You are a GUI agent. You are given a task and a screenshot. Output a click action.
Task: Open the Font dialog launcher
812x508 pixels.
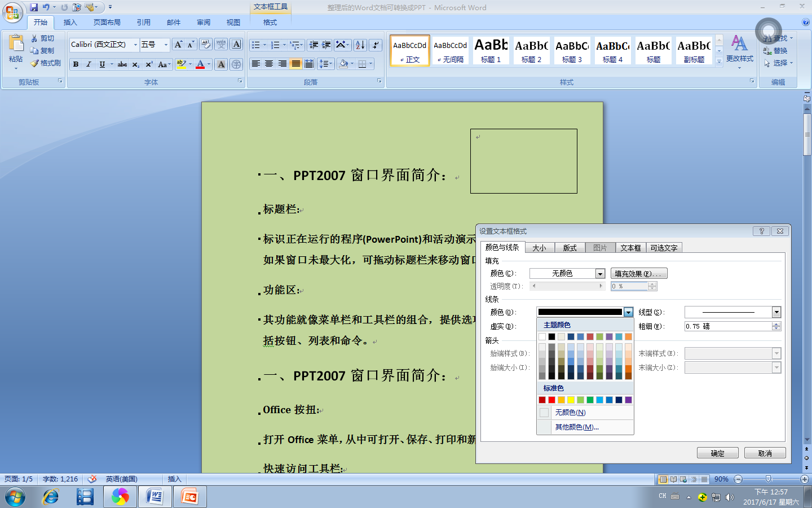point(240,81)
